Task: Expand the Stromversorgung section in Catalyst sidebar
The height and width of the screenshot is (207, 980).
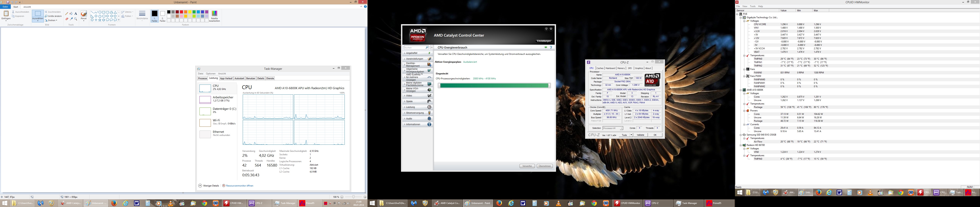Action: point(418,113)
